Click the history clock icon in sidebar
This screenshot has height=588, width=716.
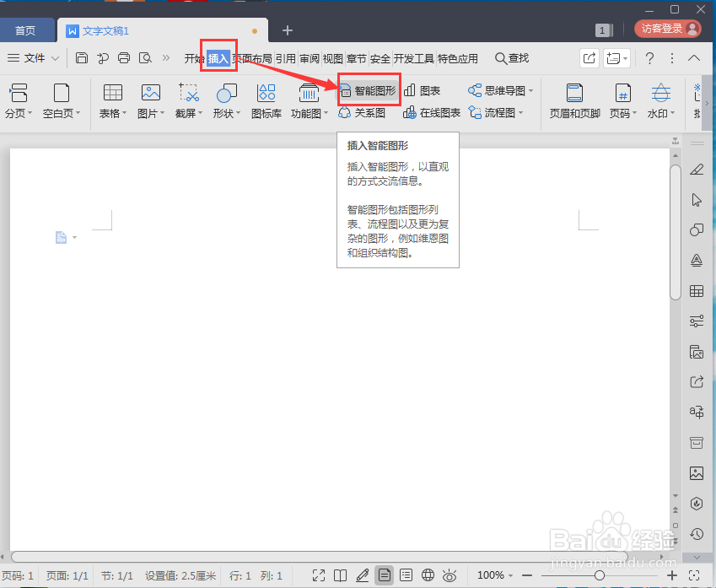(x=697, y=534)
